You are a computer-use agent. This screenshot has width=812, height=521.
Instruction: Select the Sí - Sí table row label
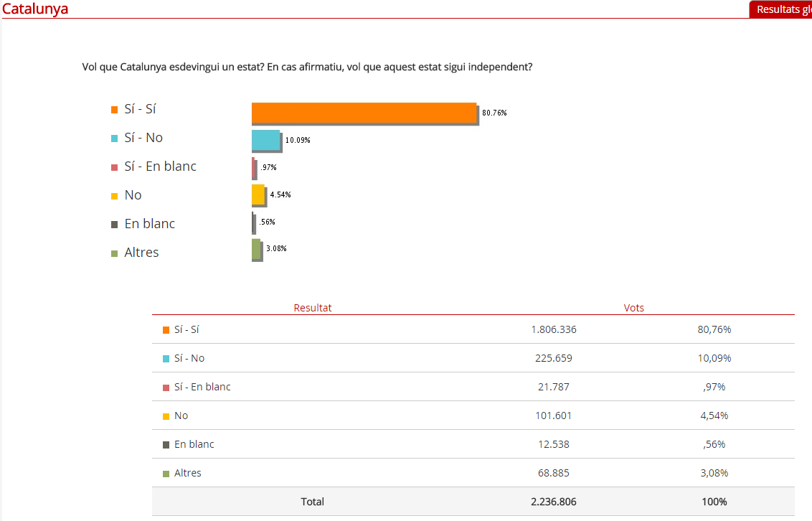tap(185, 329)
